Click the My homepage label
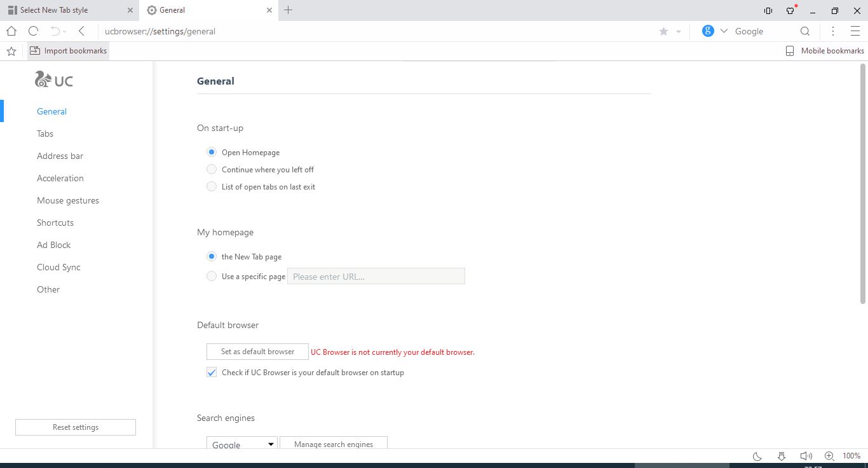868x468 pixels. tap(225, 232)
